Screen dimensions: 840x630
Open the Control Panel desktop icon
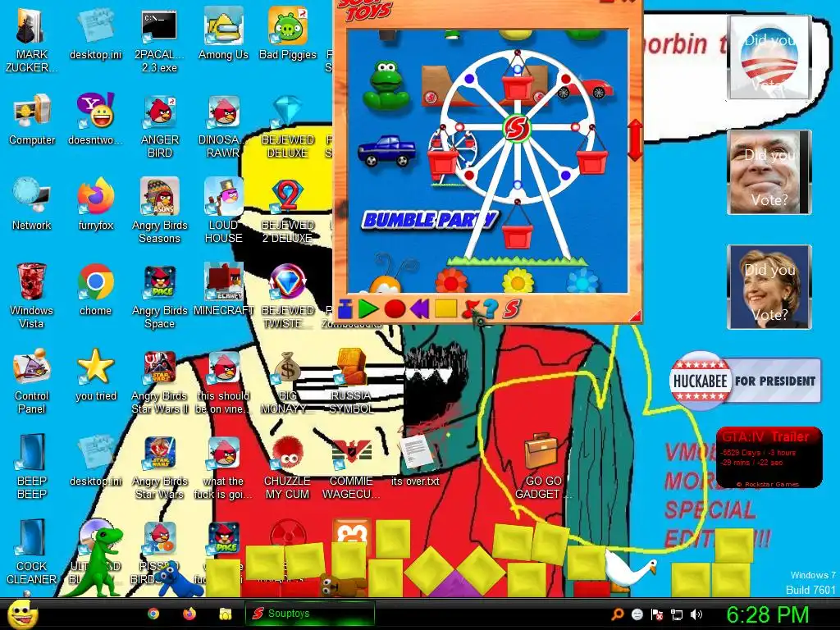pos(32,381)
